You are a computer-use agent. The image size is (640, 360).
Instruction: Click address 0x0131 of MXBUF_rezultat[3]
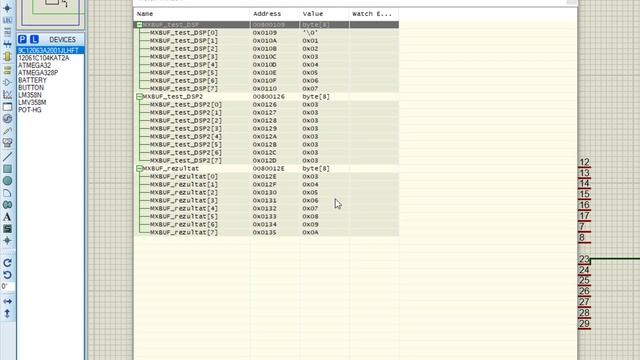coord(264,200)
